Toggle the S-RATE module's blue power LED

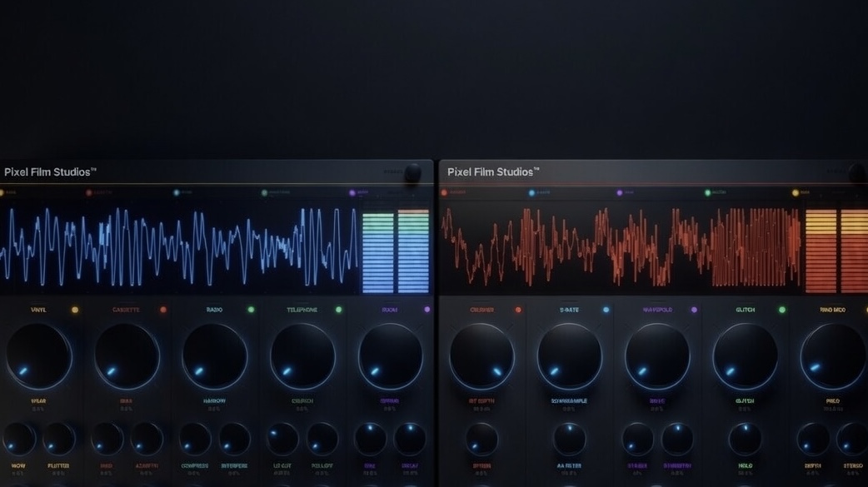(x=606, y=310)
